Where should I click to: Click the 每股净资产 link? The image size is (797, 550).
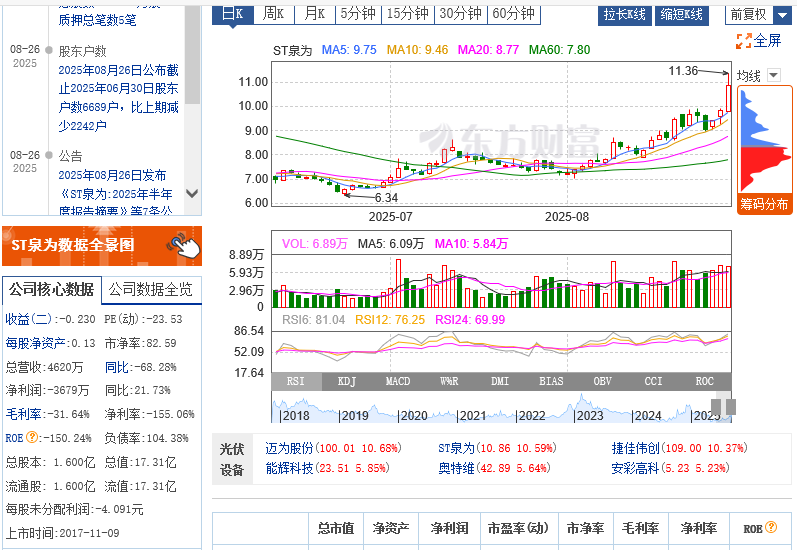(35, 343)
